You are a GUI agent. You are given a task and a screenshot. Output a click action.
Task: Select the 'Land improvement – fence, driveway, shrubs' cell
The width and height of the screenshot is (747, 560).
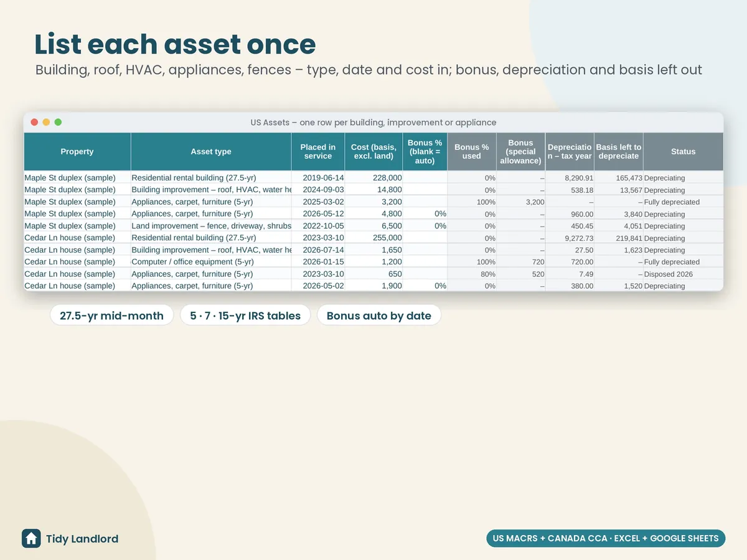211,226
